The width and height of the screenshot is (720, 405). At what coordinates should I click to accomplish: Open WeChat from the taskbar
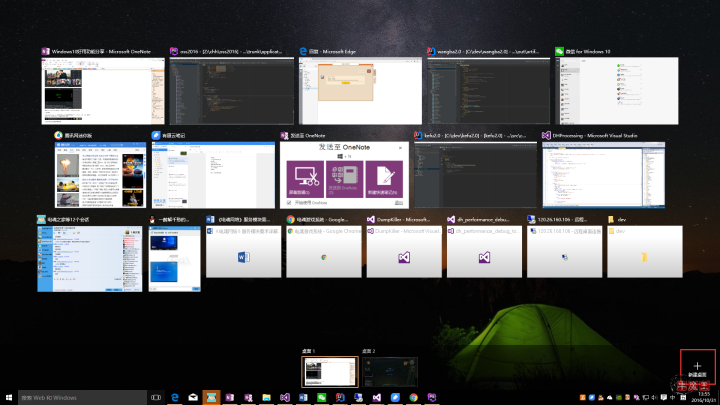pos(321,398)
